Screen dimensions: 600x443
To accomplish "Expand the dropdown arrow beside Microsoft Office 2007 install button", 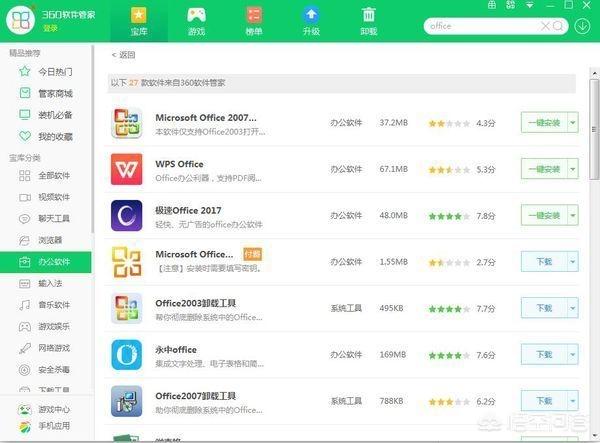I will point(573,123).
